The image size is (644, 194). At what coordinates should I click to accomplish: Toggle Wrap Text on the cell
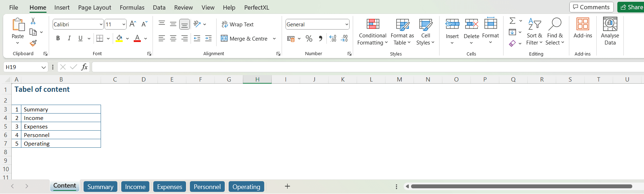tap(238, 24)
